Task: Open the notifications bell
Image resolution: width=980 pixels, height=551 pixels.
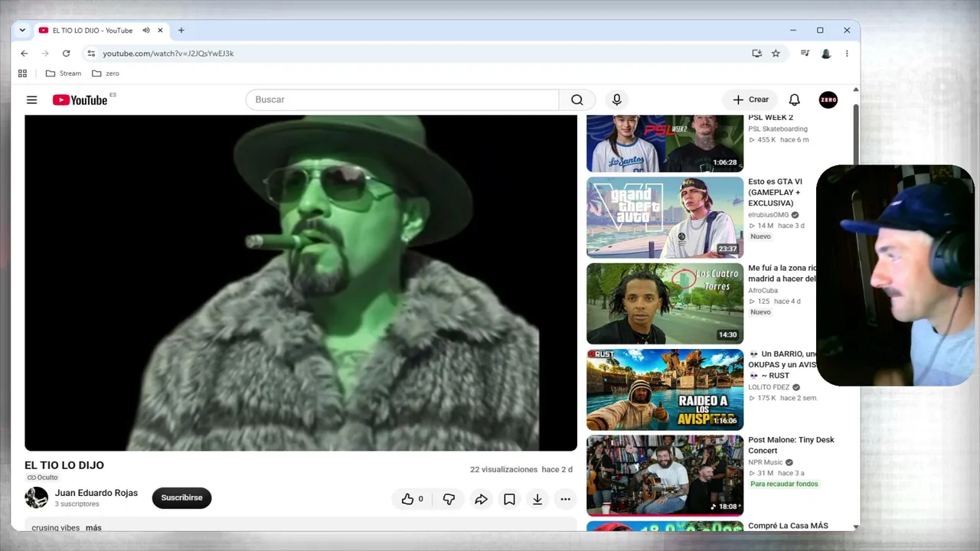Action: pyautogui.click(x=794, y=99)
